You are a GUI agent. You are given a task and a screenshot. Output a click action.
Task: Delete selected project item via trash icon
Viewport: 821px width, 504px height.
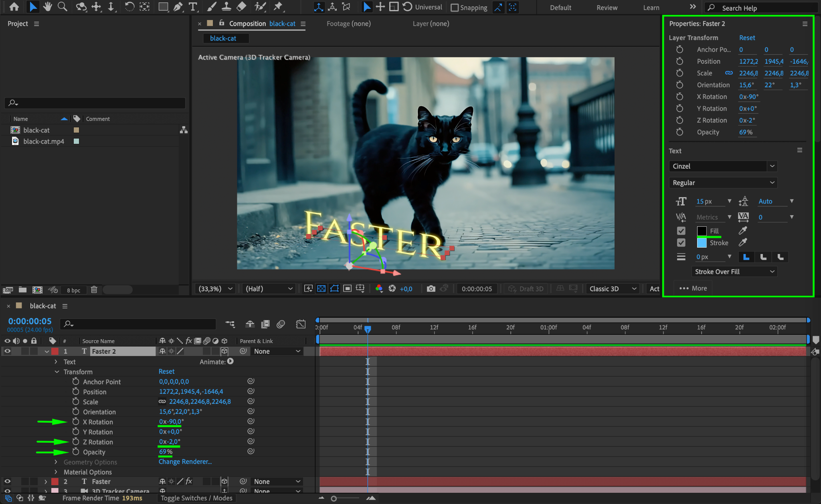pyautogui.click(x=94, y=290)
